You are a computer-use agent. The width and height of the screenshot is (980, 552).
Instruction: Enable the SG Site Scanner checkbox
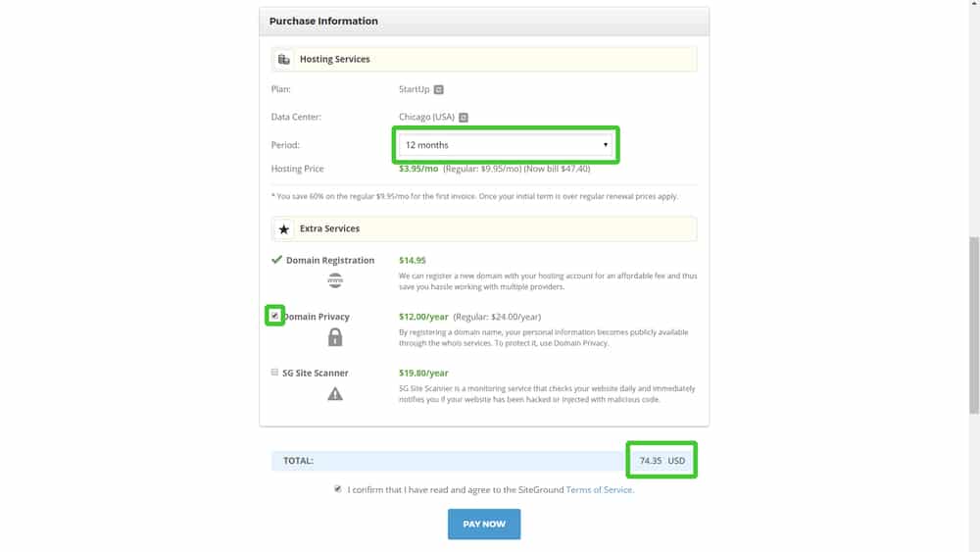(x=274, y=372)
